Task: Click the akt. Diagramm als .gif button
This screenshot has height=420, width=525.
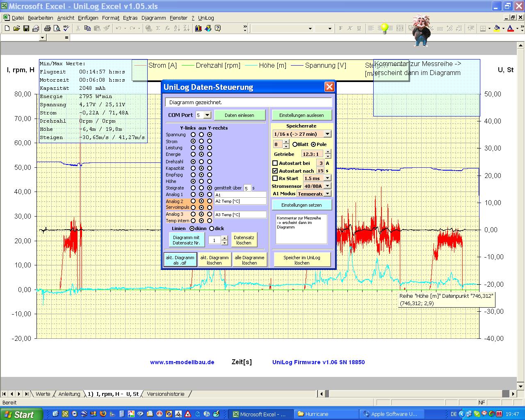Action: (180, 260)
